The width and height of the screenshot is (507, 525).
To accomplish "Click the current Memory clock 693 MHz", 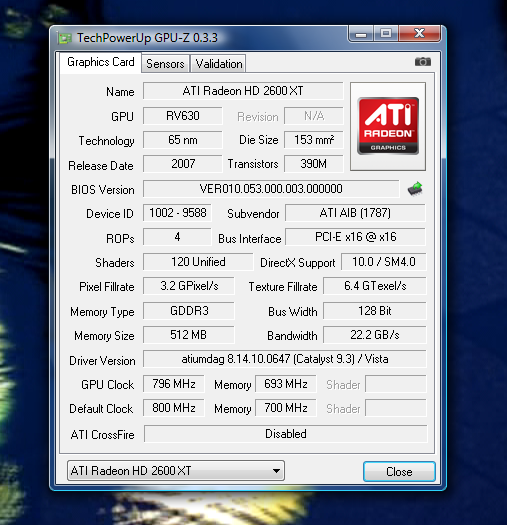I will (x=286, y=384).
